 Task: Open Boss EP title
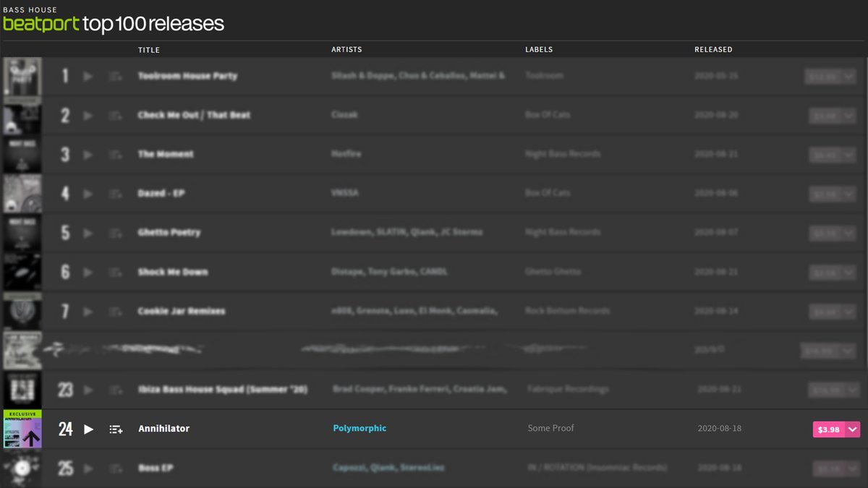click(156, 468)
